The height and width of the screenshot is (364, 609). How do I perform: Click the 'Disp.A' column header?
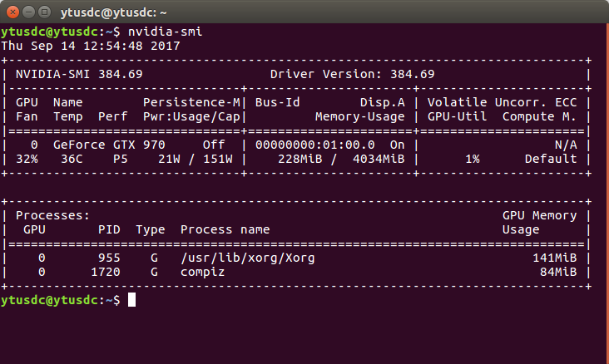pyautogui.click(x=383, y=102)
